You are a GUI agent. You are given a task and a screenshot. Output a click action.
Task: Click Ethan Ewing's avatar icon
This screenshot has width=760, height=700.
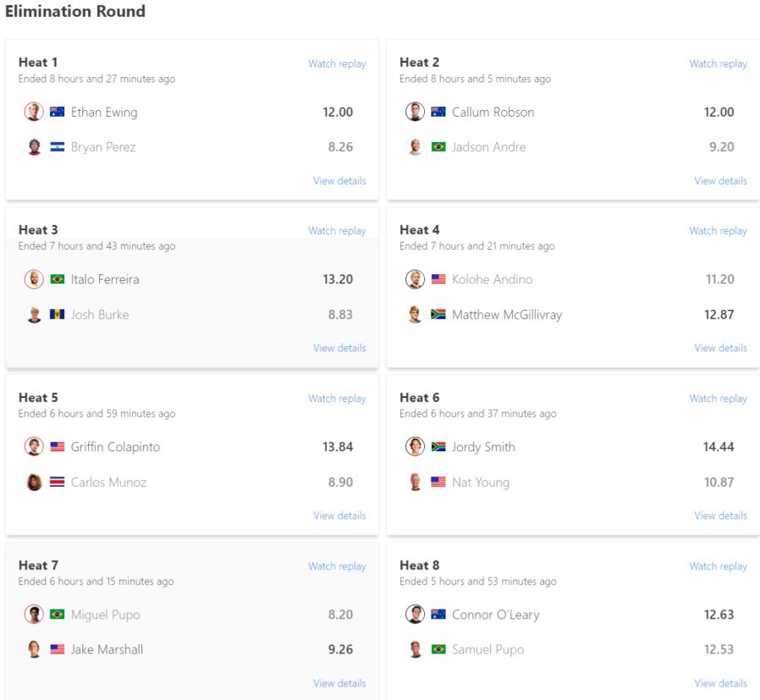coord(34,112)
